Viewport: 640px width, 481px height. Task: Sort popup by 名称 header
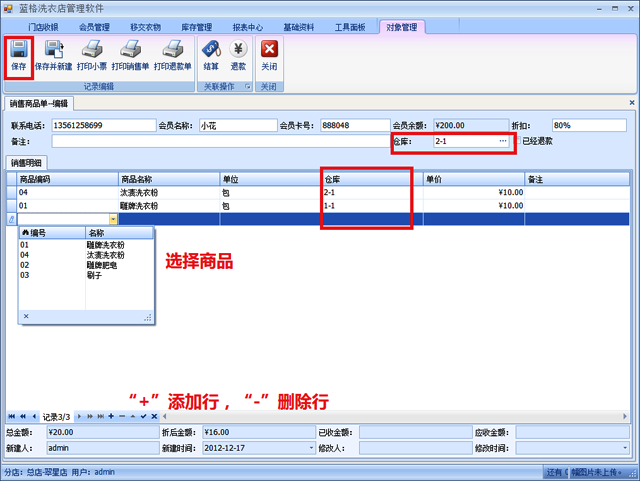click(119, 233)
